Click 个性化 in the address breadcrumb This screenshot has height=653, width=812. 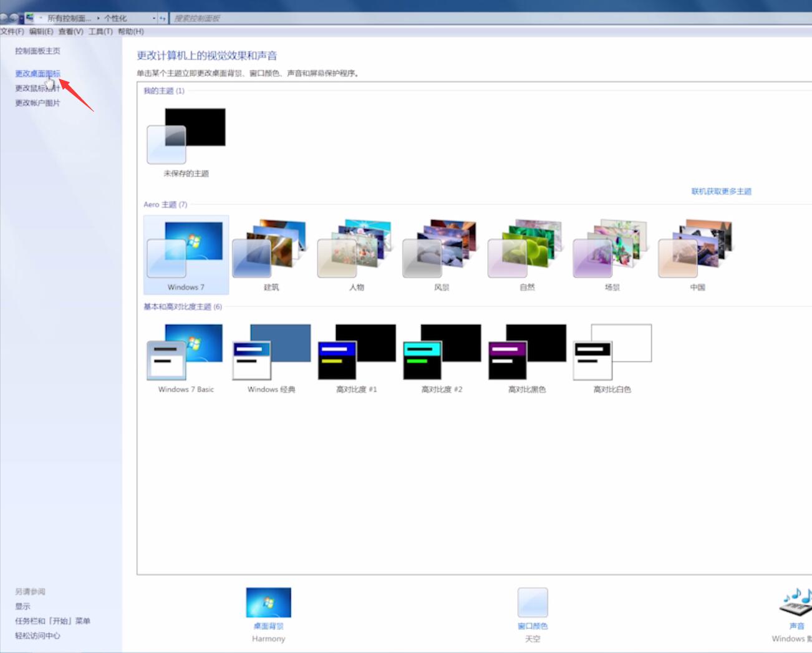(x=115, y=18)
